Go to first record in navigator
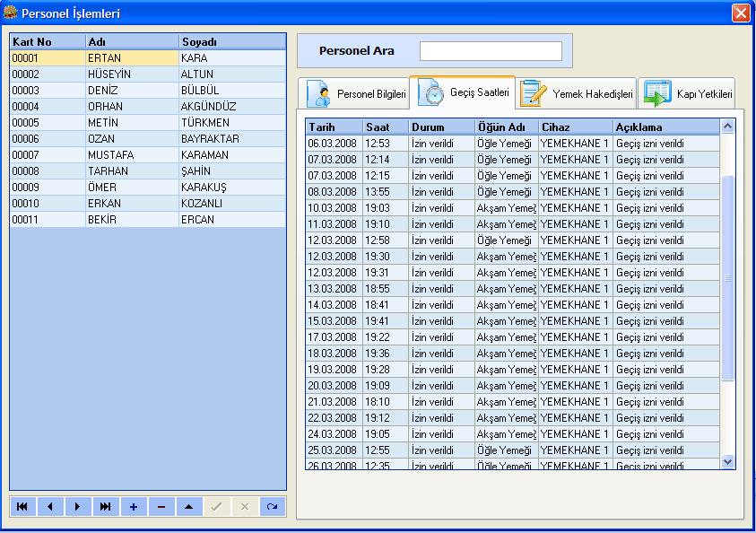 coord(22,507)
